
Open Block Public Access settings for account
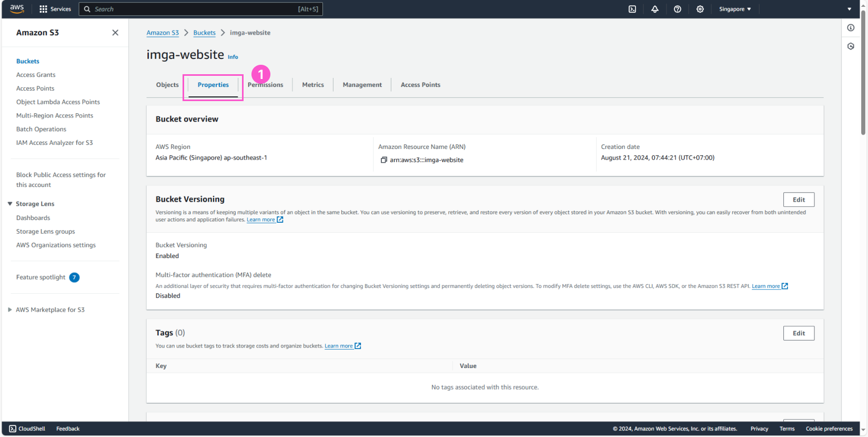tap(61, 180)
